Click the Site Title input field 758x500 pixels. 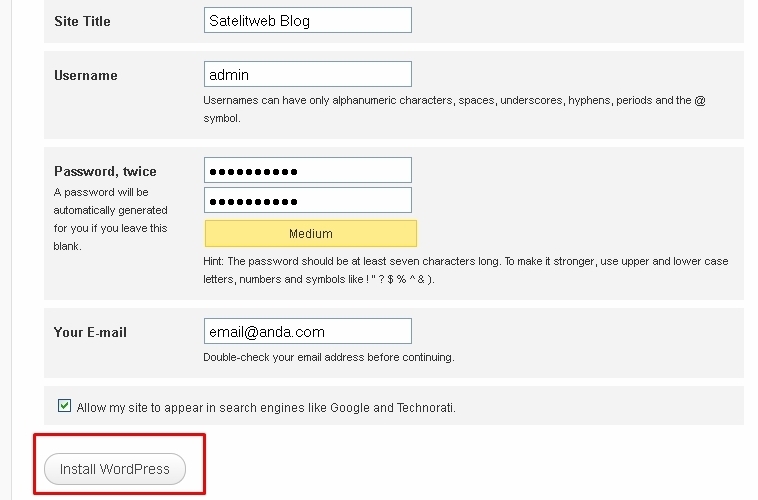click(x=308, y=20)
